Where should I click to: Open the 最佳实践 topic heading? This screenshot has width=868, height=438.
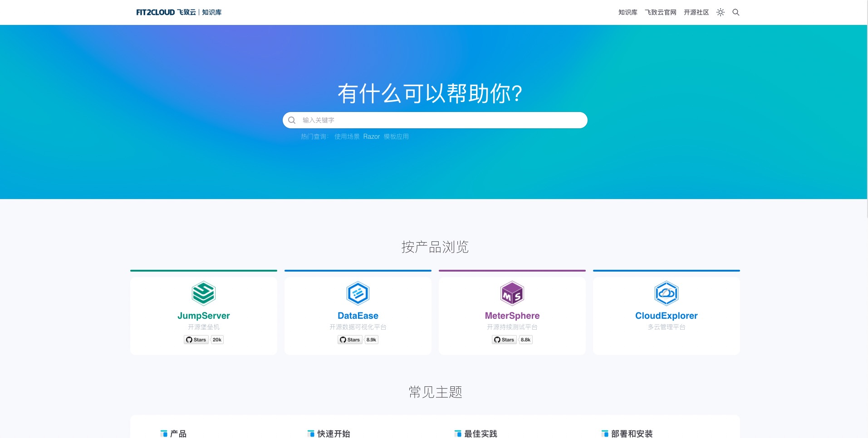click(481, 434)
